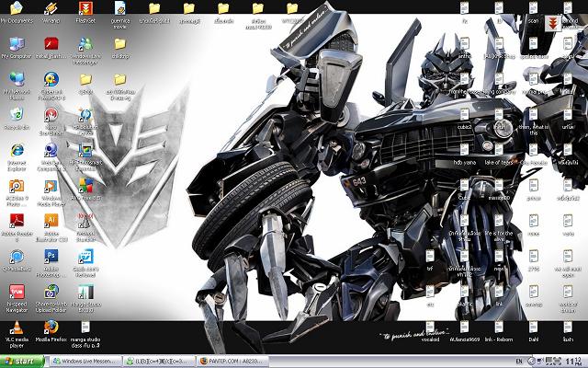The image size is (588, 368).
Task: Open the Recycle Bin
Action: point(17,119)
